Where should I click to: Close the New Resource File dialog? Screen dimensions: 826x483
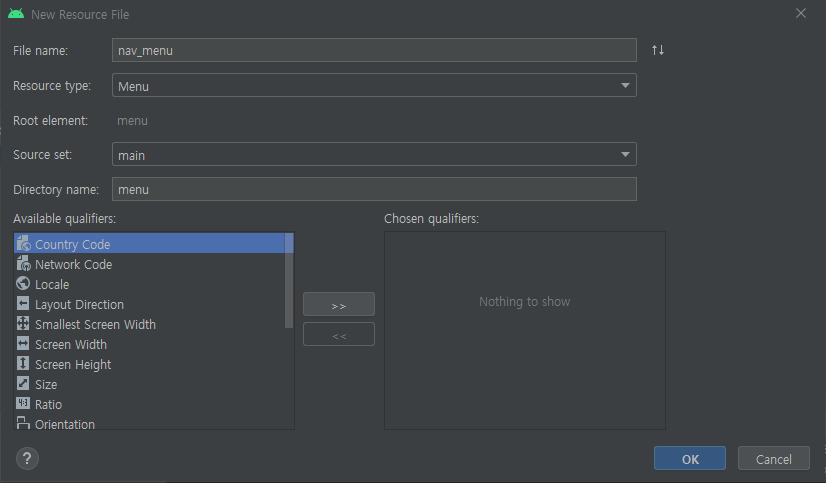(801, 13)
